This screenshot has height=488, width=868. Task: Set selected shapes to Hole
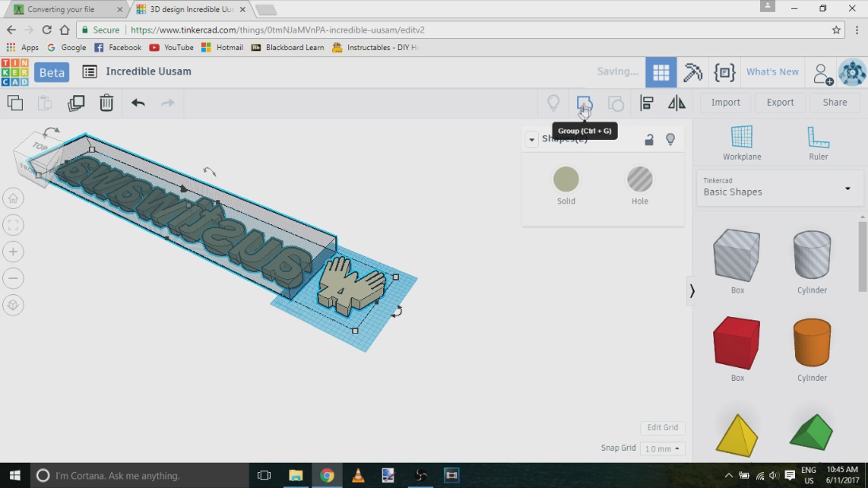[x=640, y=179]
